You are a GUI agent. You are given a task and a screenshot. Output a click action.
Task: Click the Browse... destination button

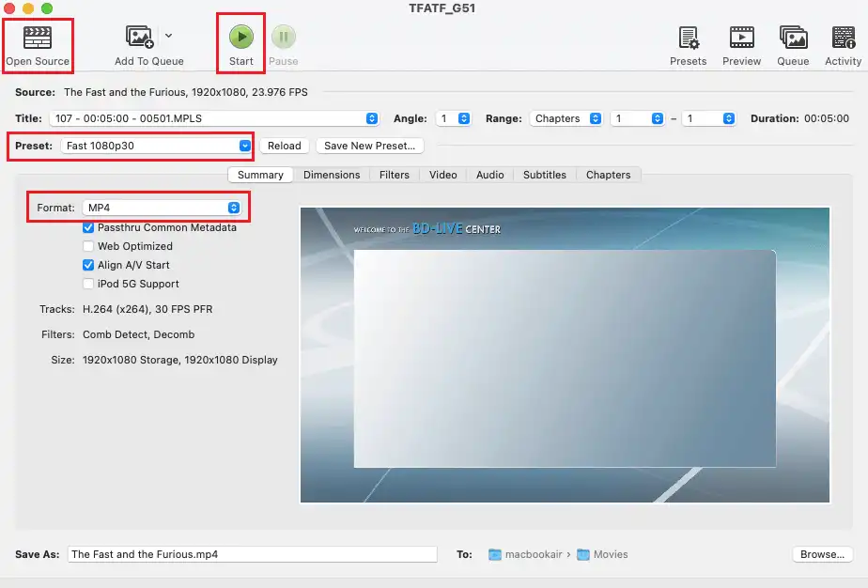(822, 554)
